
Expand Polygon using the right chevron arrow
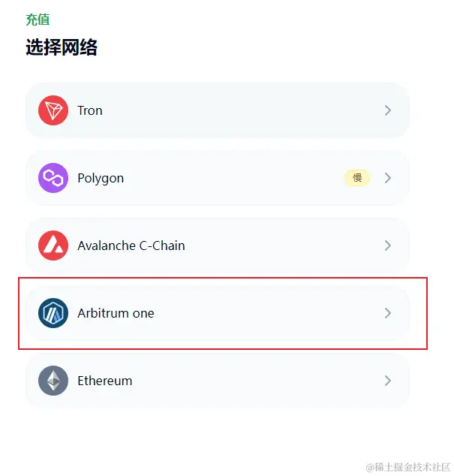(x=387, y=178)
